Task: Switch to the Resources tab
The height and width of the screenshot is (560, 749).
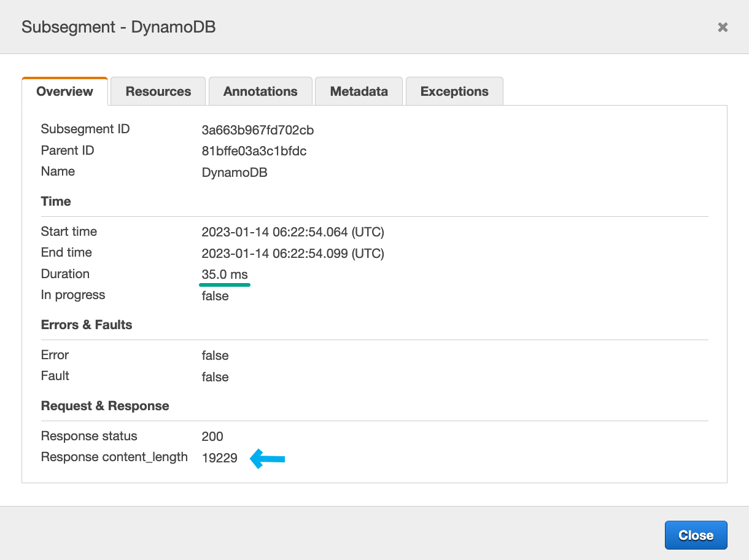Action: [x=158, y=91]
